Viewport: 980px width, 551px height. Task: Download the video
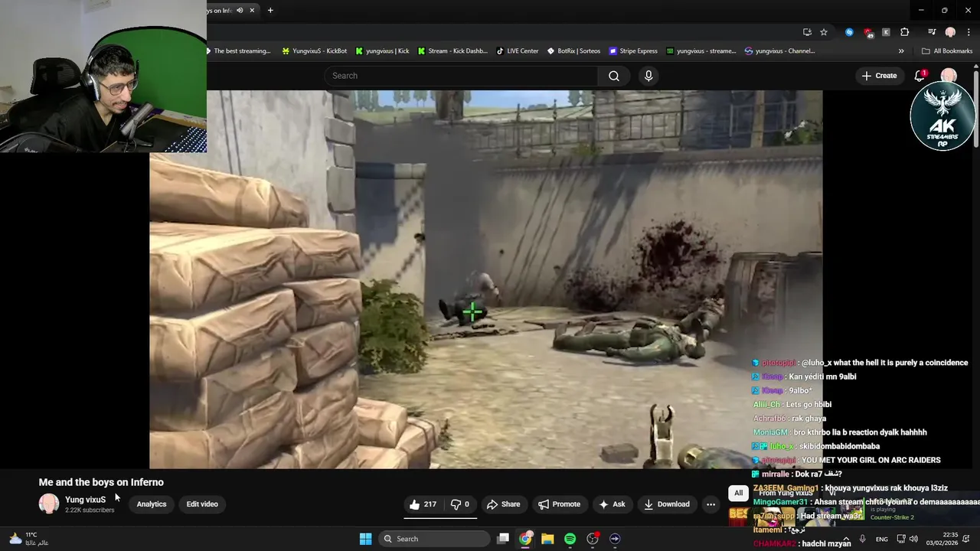[x=667, y=504]
